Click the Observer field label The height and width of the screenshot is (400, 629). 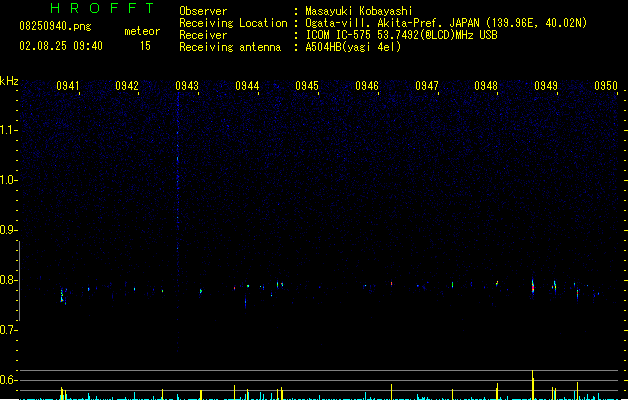pos(203,11)
